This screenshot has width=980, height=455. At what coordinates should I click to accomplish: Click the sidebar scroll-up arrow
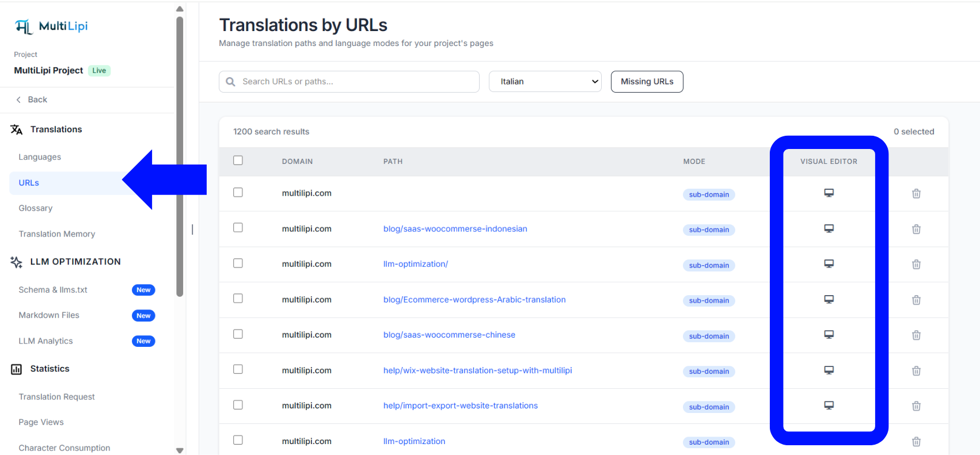click(x=180, y=9)
